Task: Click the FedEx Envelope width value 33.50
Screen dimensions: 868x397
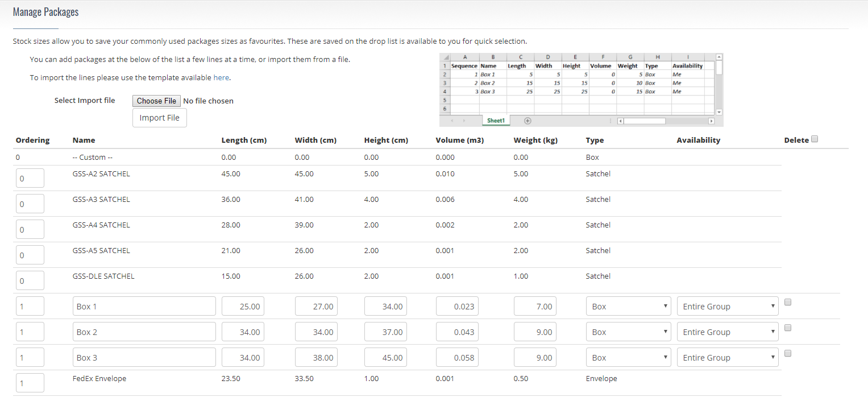Action: tap(304, 378)
